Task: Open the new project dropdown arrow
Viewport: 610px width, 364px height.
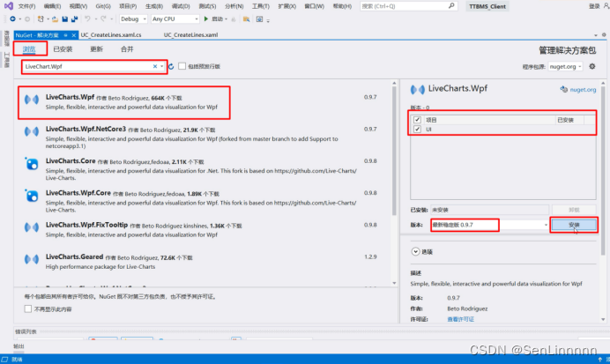Action: 48,19
